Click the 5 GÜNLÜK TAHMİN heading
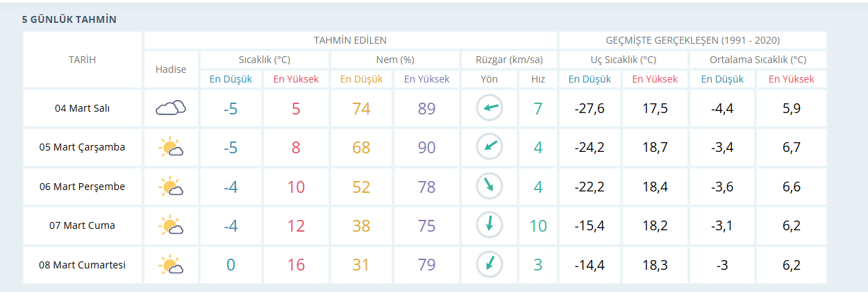 (x=69, y=19)
